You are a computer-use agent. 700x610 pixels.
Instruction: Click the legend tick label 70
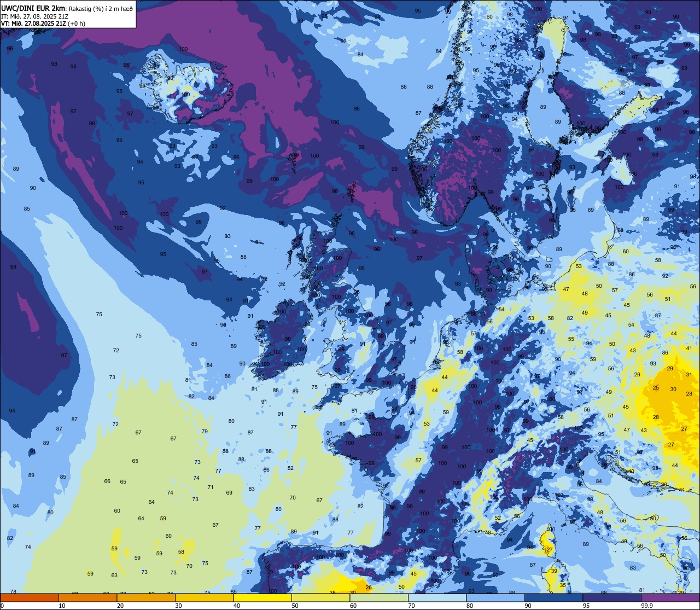(x=411, y=606)
